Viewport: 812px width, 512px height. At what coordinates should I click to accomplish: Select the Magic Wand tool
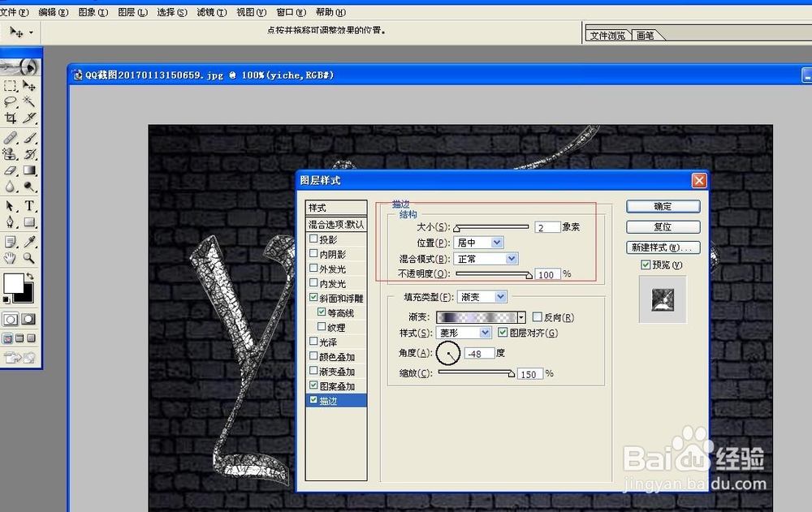click(29, 101)
